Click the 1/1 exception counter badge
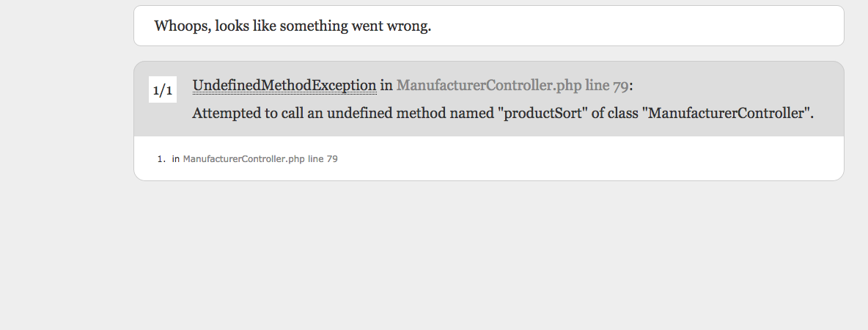The image size is (868, 330). coord(162,90)
